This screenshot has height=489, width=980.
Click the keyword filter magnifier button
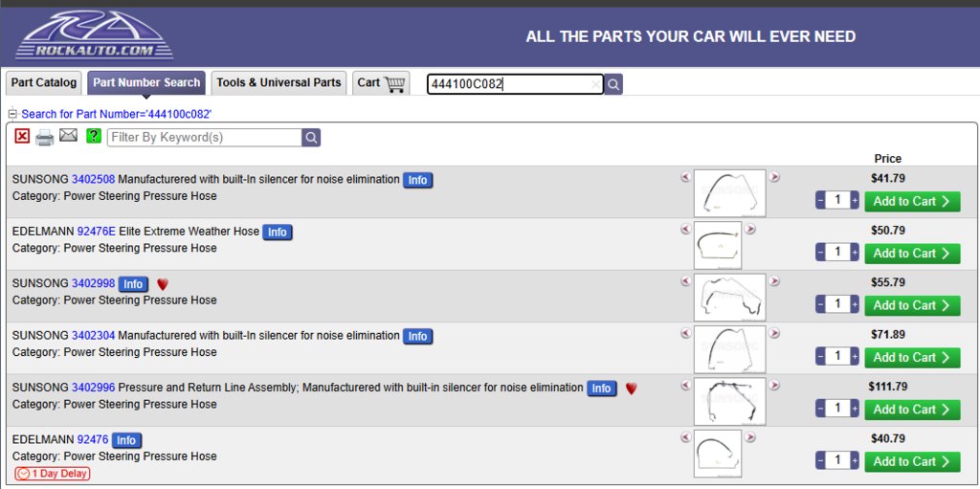(x=311, y=138)
